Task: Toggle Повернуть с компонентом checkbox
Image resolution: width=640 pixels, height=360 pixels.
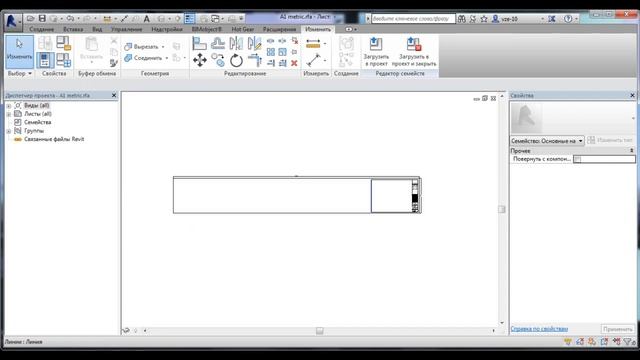Action: (577, 159)
